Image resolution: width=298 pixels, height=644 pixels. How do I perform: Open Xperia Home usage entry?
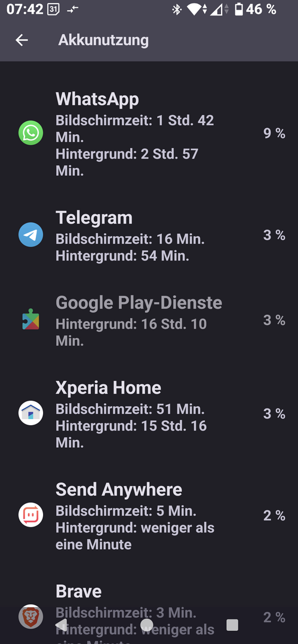149,414
